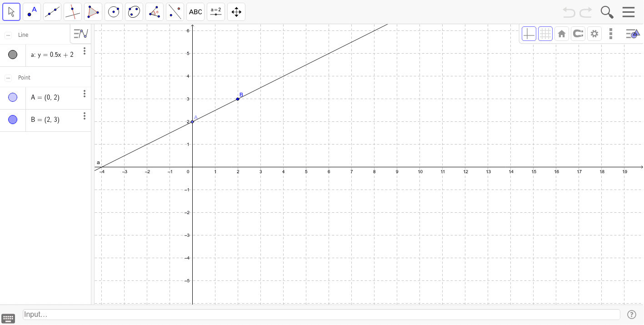Click the Redo arrow

click(x=586, y=12)
